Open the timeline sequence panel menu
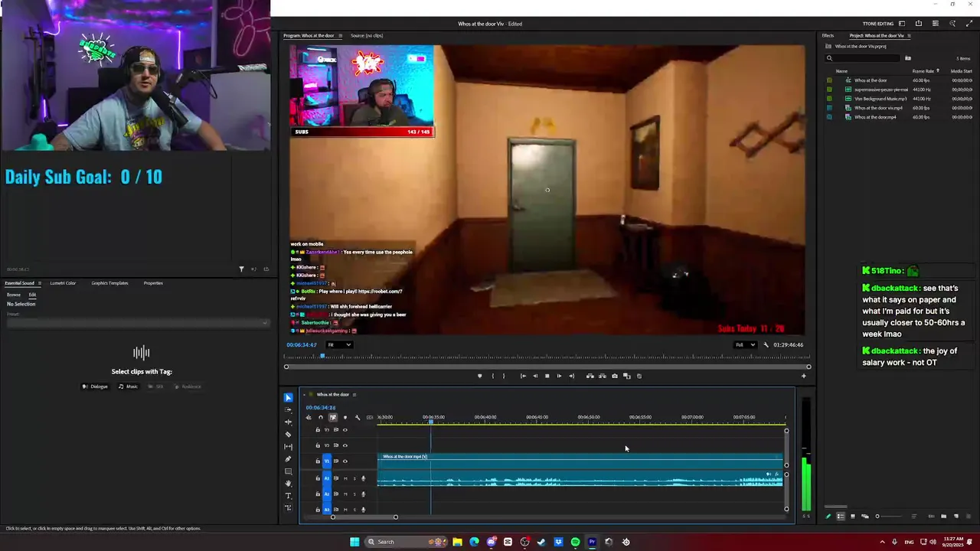980x551 pixels. point(354,395)
